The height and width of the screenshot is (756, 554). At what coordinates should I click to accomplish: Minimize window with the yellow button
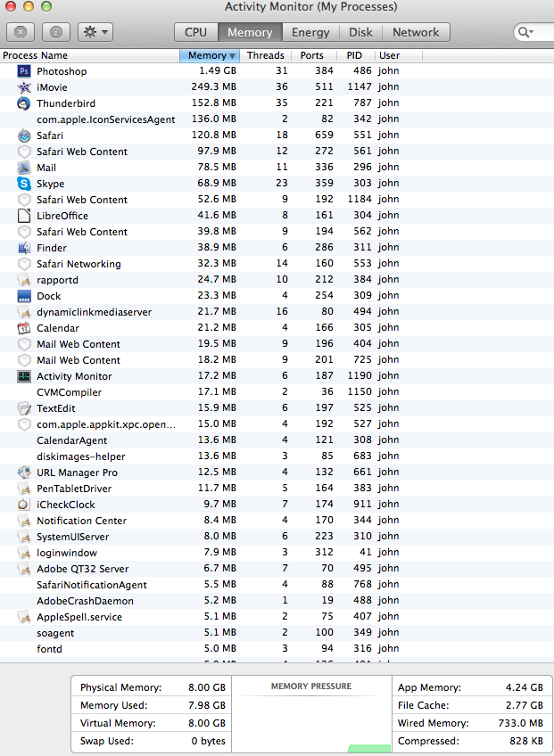29,7
